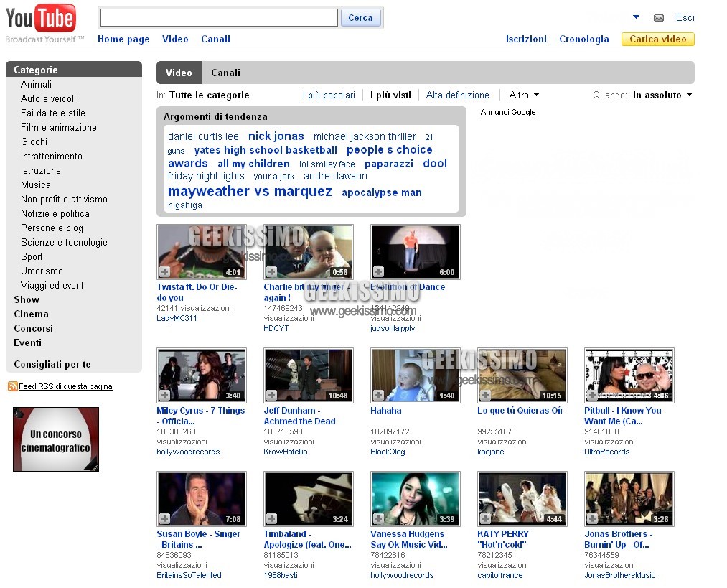Click plus icon on Susan Boyle thumbnail

click(164, 519)
